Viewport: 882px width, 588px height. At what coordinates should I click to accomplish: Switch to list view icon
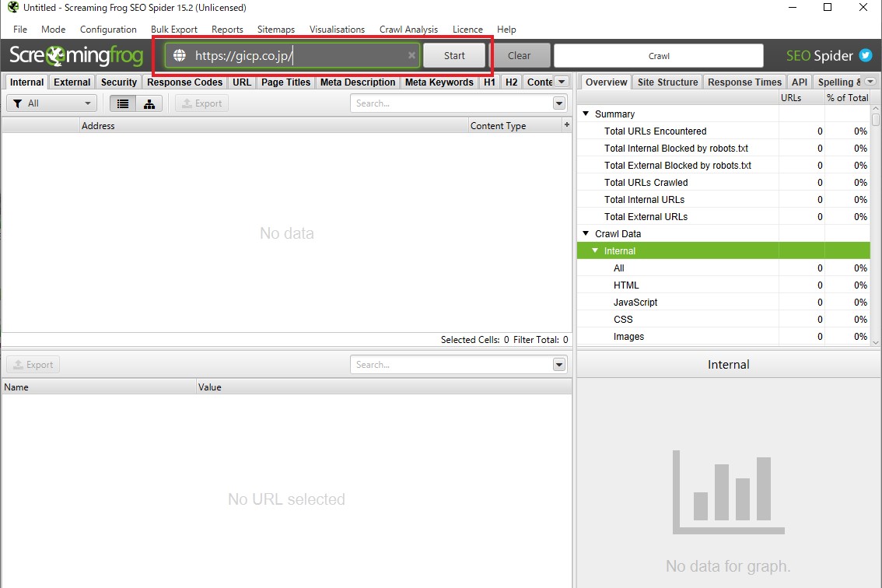point(123,103)
